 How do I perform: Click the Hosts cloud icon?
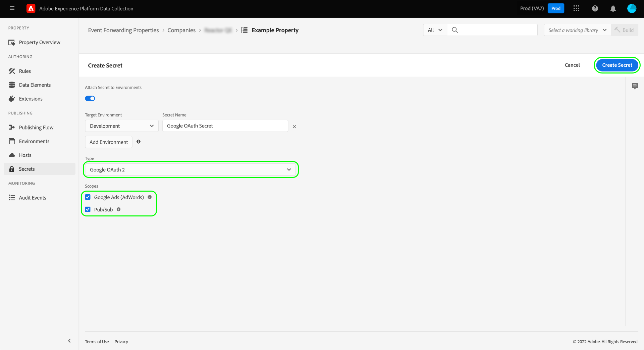point(12,155)
